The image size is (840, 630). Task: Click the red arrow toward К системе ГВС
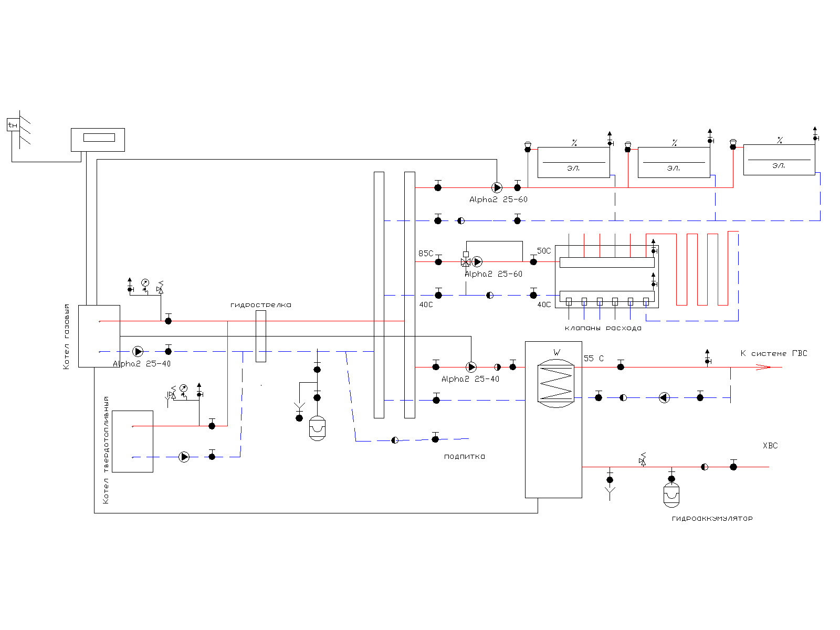(764, 367)
